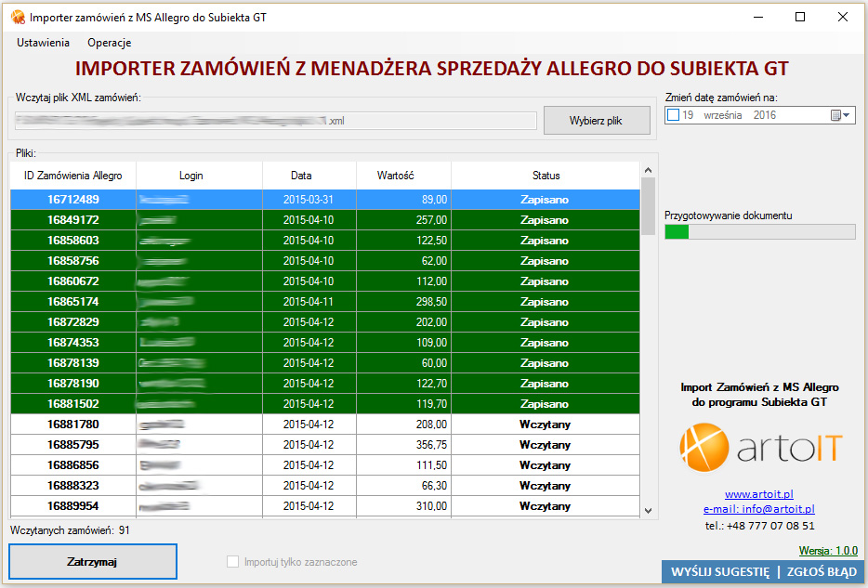Click the XML file path field
This screenshot has height=588, width=868.
click(275, 121)
